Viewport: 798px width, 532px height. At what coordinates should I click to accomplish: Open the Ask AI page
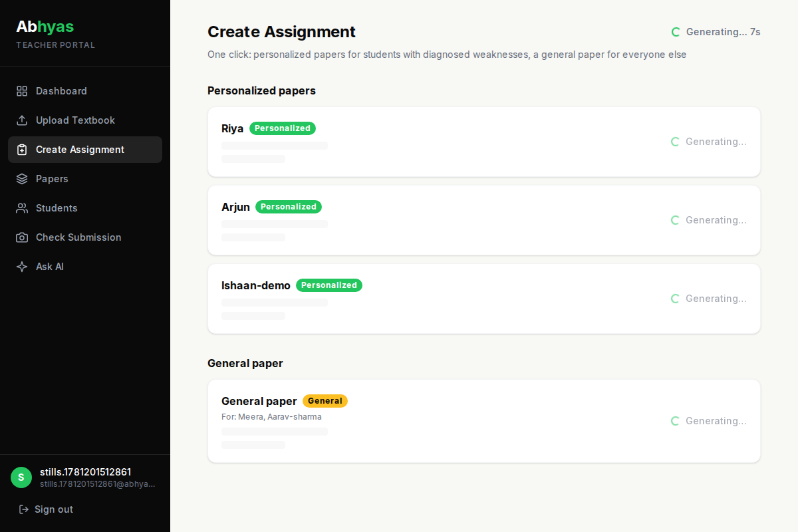point(85,267)
